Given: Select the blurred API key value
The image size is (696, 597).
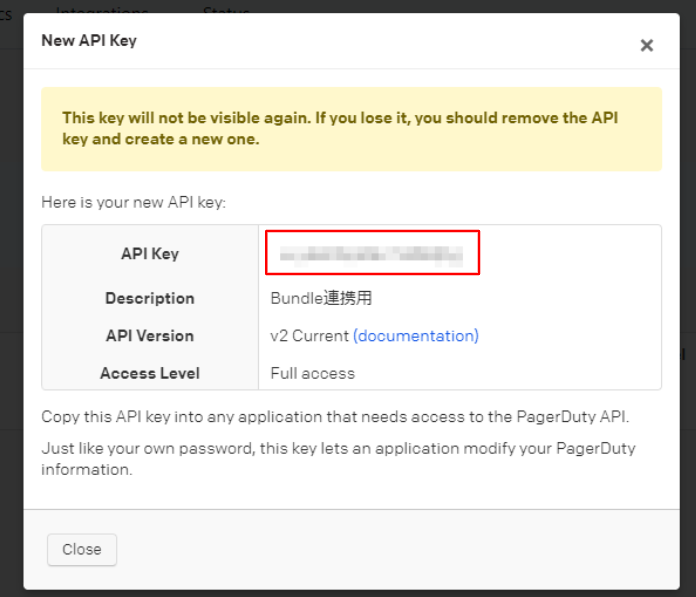Looking at the screenshot, I should [x=372, y=253].
